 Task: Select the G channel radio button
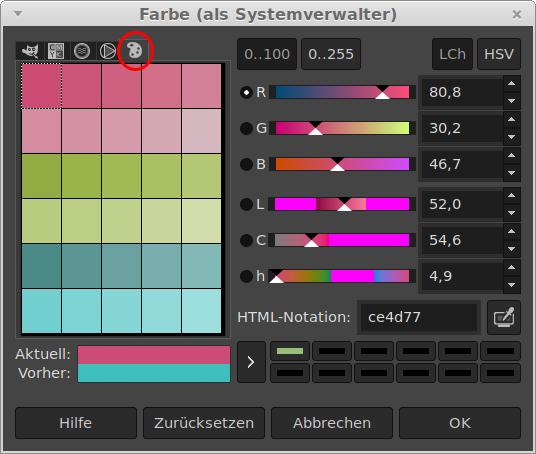pos(246,129)
